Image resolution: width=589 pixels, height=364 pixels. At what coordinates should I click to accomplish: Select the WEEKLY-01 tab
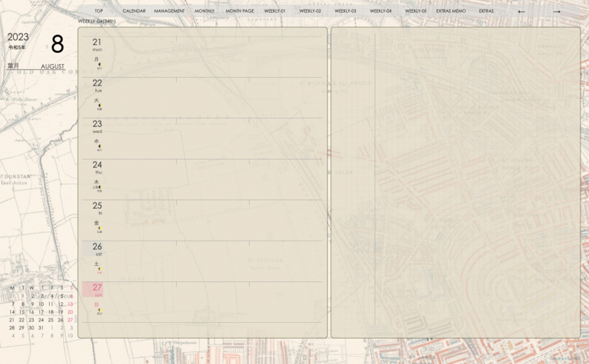(x=275, y=11)
